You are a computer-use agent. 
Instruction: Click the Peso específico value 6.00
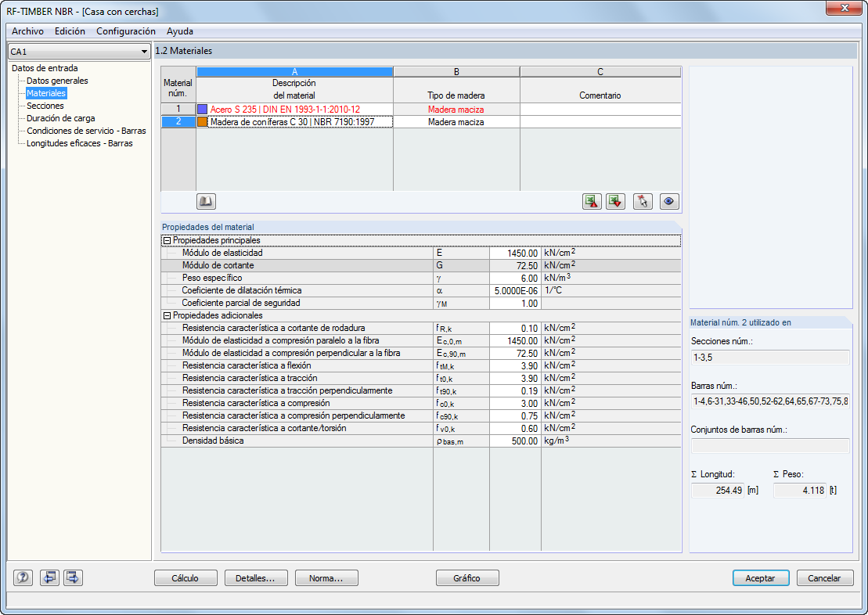coord(515,278)
